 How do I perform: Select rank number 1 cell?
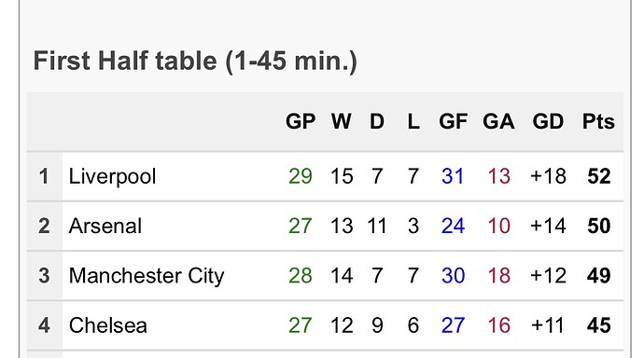click(x=45, y=176)
